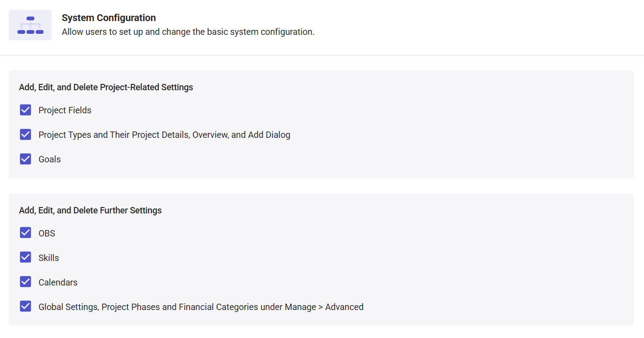
Task: Click the OBS label text
Action: [x=47, y=234]
